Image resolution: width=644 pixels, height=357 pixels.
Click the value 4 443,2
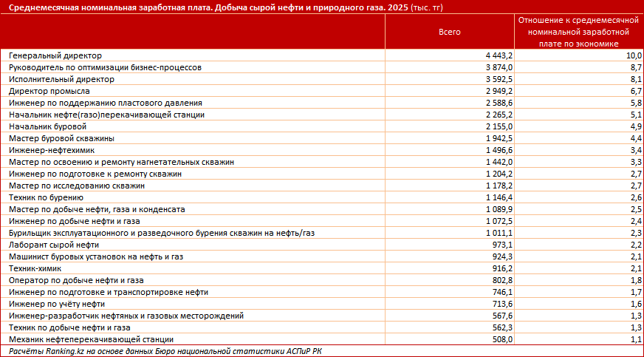click(499, 55)
